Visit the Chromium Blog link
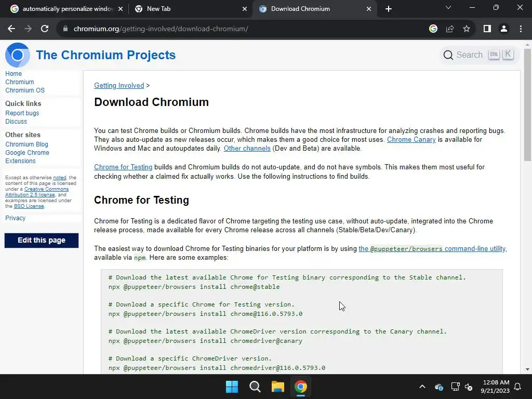Screen dimensions: 532x399 [x=27, y=144]
